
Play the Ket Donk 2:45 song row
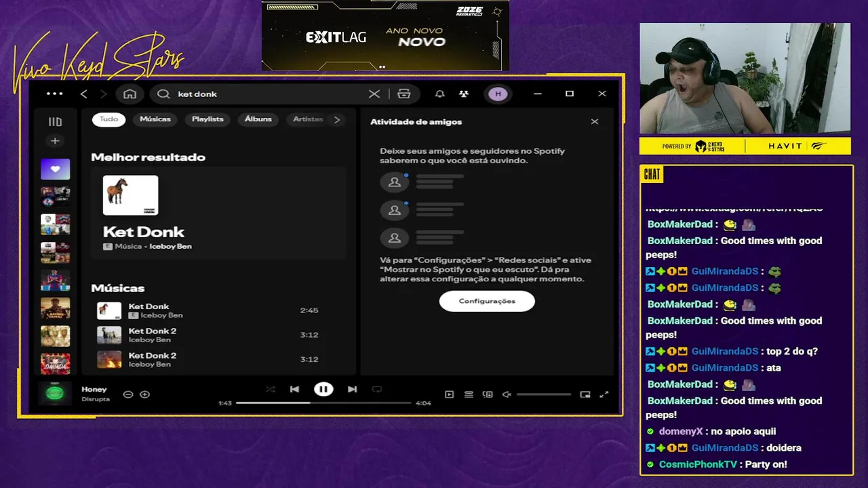(x=218, y=310)
